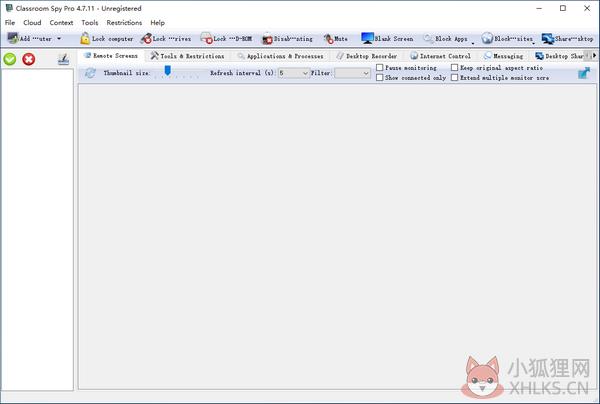Open the Context menu
The width and height of the screenshot is (600, 404).
[61, 23]
